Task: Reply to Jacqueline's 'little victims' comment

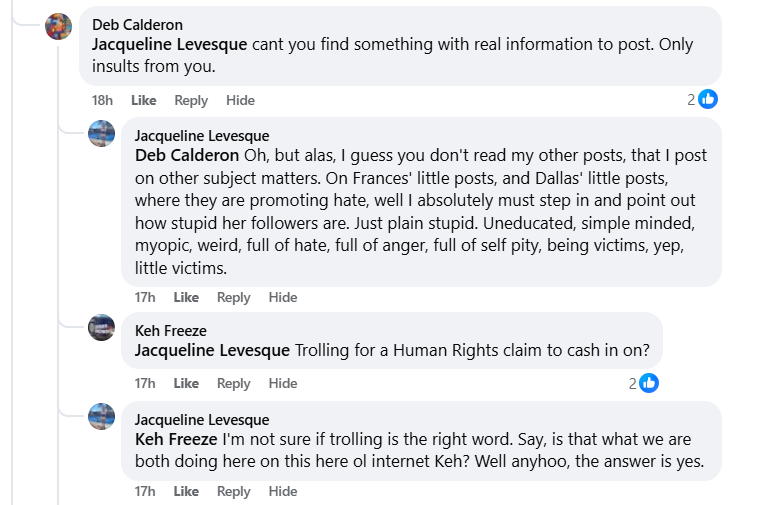Action: [233, 297]
